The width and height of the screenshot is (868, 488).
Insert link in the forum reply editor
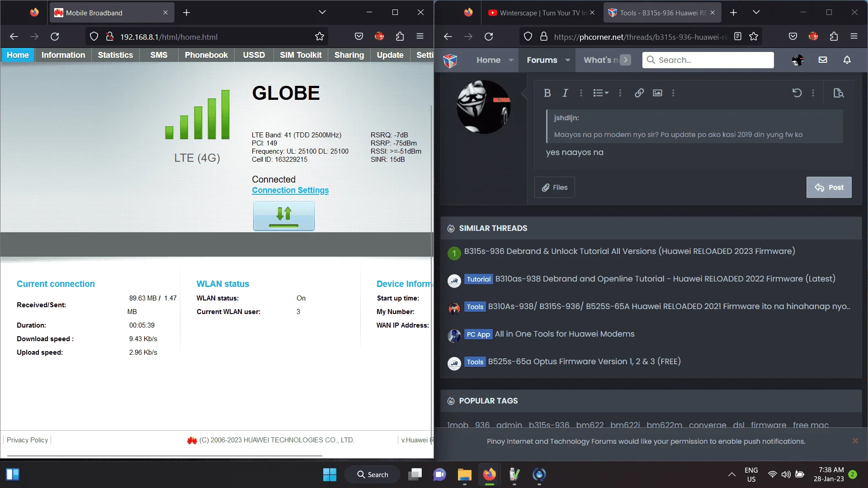click(639, 93)
